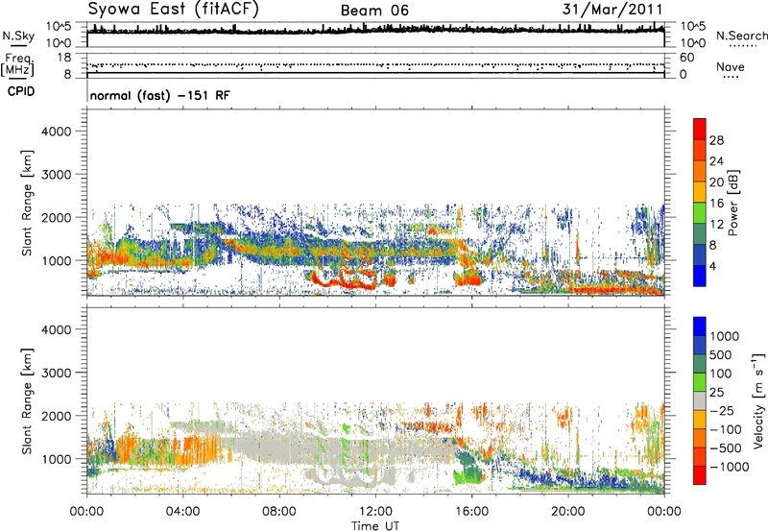
Task: Select the 20:00 time axis label
Action: [x=568, y=512]
